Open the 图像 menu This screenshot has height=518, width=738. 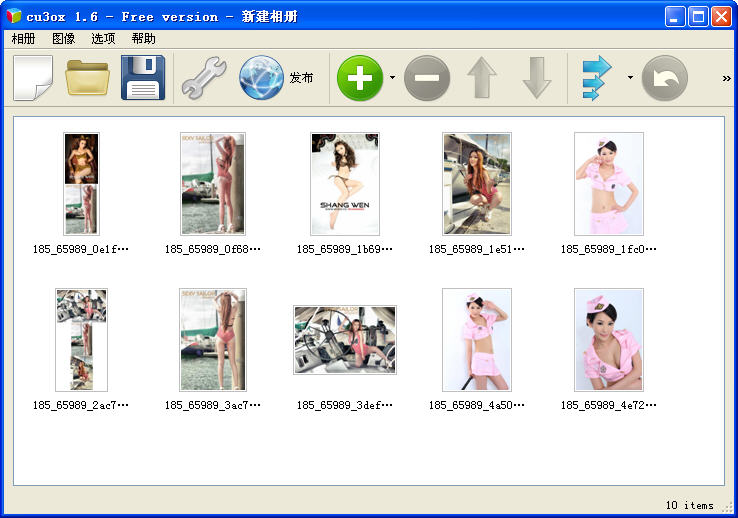click(63, 39)
